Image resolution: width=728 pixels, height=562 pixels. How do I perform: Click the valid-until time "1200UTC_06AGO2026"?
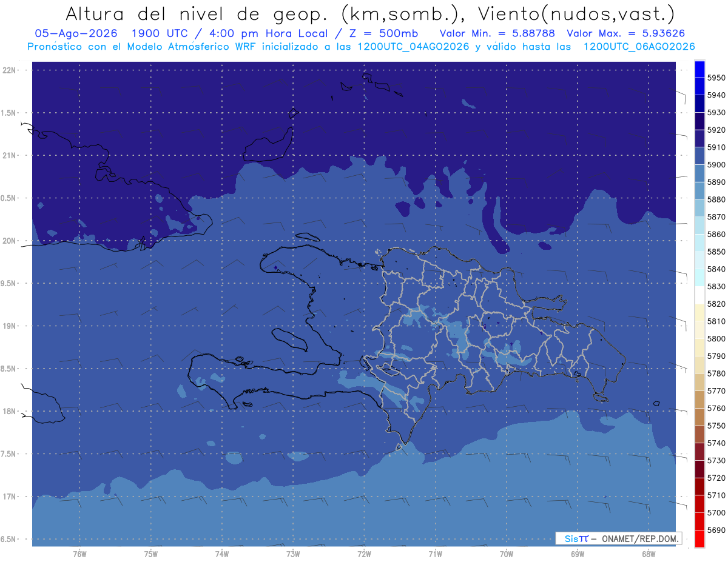639,47
